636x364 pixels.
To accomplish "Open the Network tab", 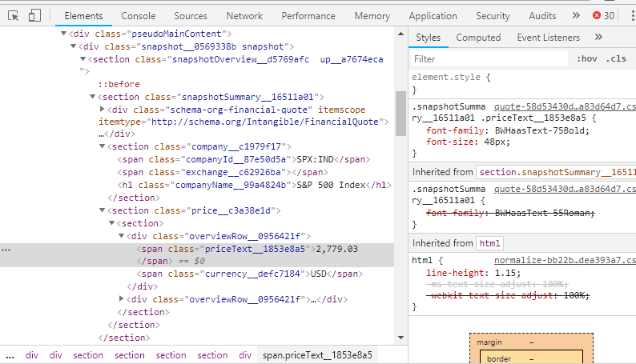I will 244,16.
